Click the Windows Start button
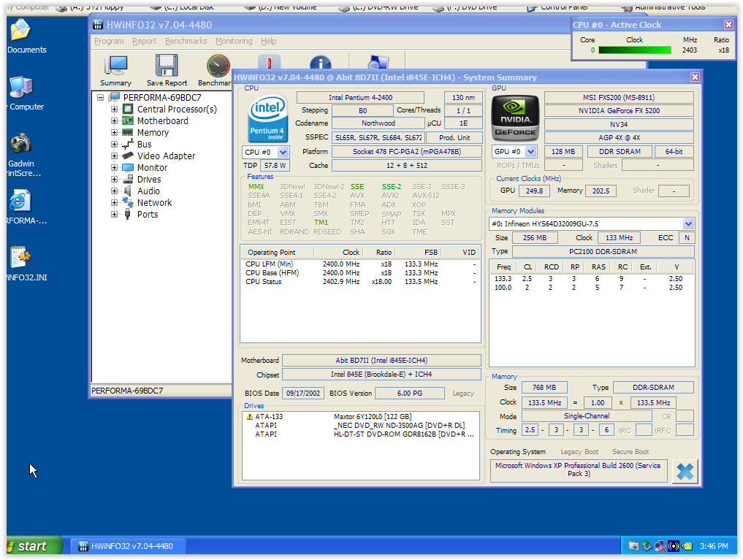Viewport: 743px width, 560px height. 33,546
